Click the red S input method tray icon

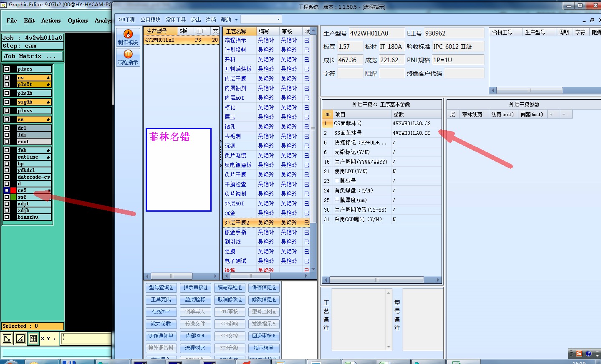pyautogui.click(x=579, y=354)
